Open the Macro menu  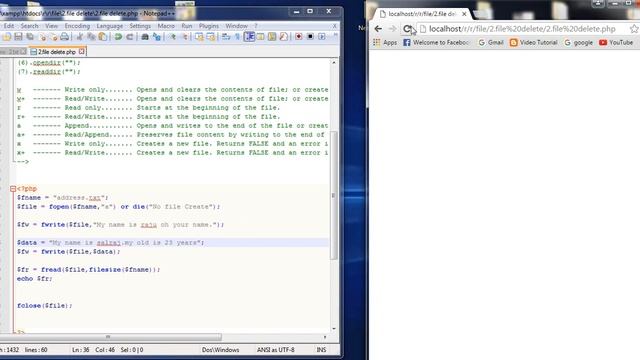click(166, 26)
